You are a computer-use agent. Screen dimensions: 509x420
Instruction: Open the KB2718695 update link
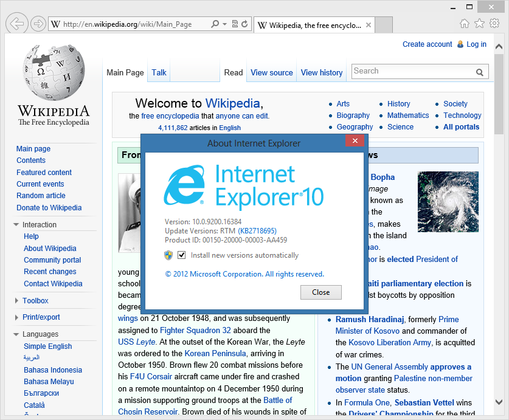(257, 231)
